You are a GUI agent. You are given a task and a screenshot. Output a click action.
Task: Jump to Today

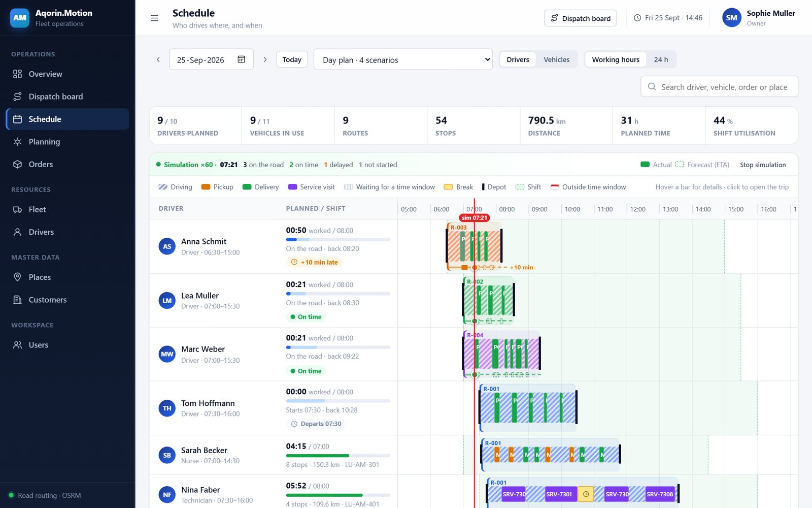coord(292,59)
